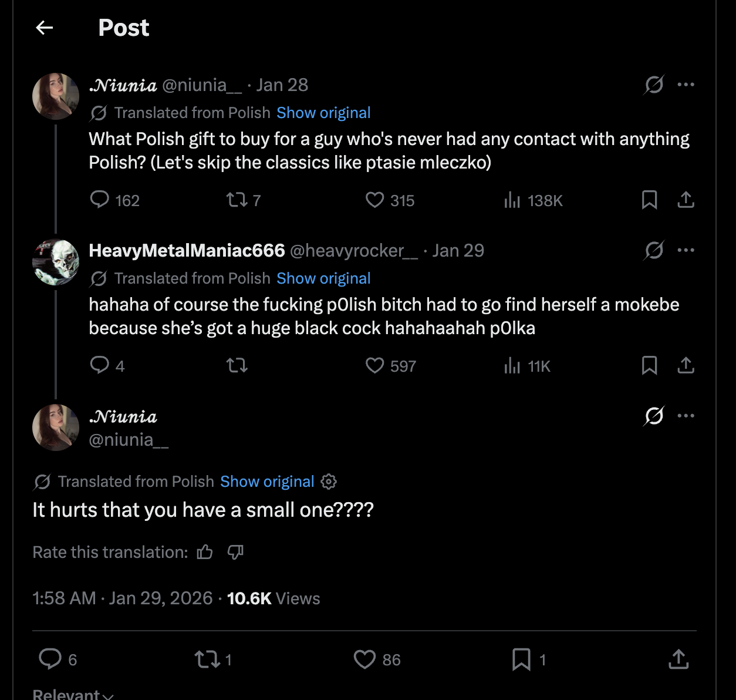This screenshot has height=700, width=736.
Task: Reply to Niunia's Polish gift post
Action: (100, 200)
